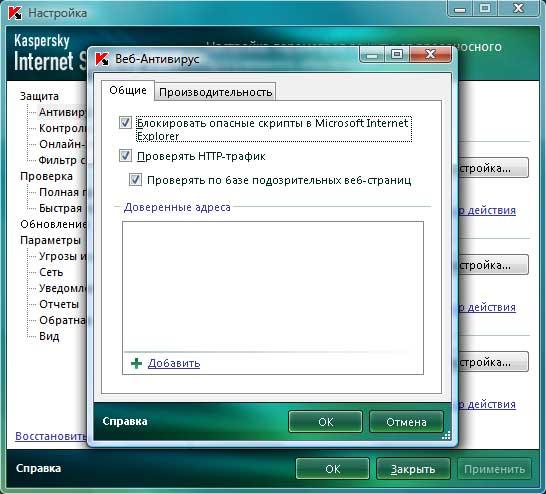
Task: Select the Уведомления item under Параметры
Action: tap(63, 288)
